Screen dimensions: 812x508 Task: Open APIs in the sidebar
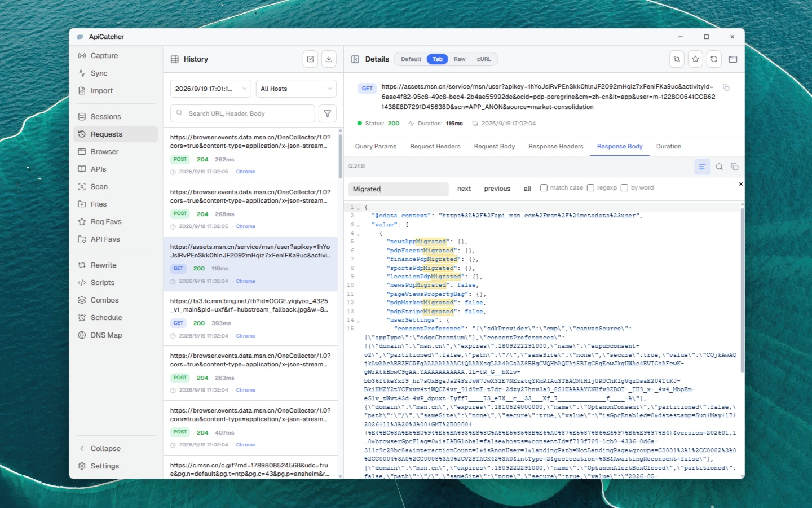[x=116, y=169]
